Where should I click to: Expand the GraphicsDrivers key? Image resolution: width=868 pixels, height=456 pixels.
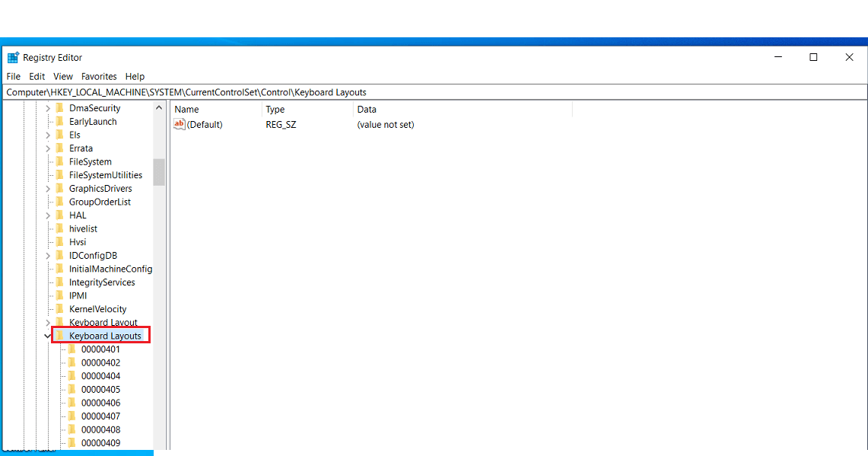tap(48, 188)
